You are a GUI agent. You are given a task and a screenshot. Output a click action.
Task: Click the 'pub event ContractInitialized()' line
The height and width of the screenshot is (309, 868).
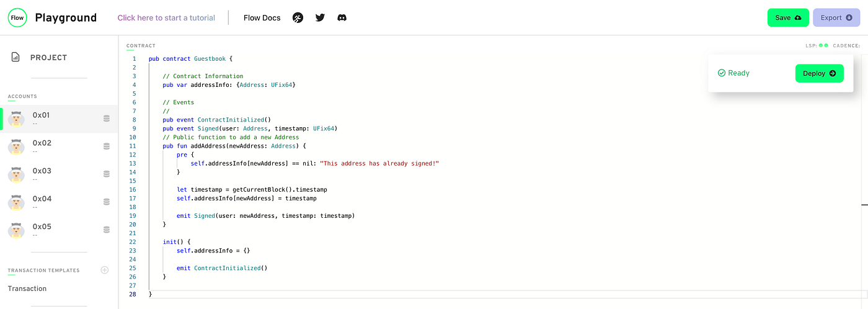coord(217,120)
